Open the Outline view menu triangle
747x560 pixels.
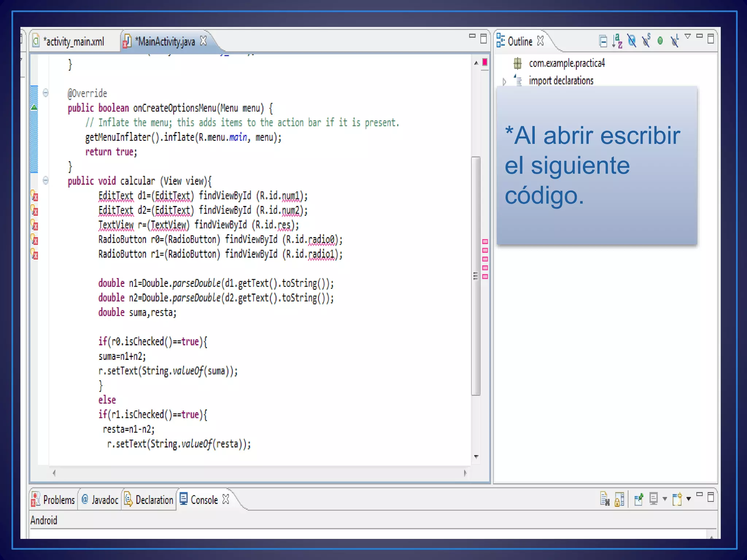[x=688, y=36]
